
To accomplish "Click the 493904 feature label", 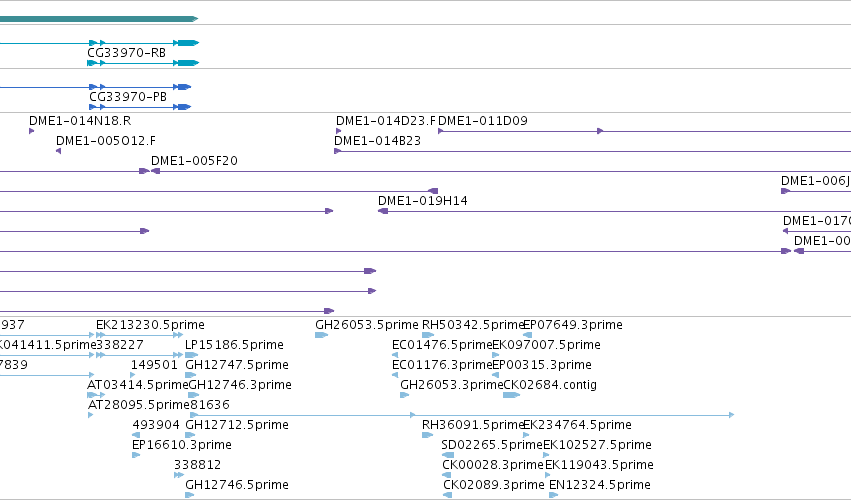I will coord(156,425).
